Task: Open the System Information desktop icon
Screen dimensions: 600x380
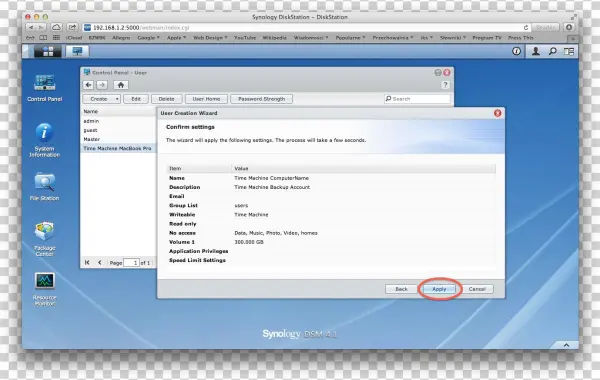Action: tap(44, 140)
